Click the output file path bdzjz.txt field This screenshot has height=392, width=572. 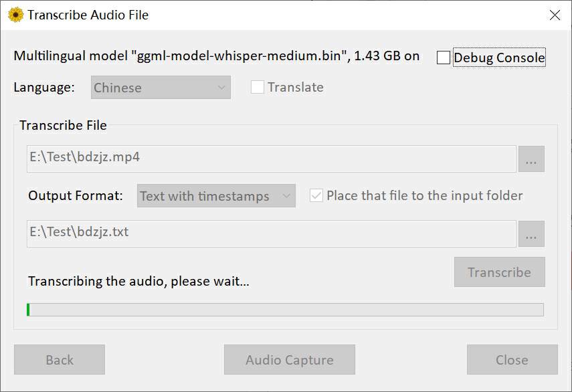(271, 233)
